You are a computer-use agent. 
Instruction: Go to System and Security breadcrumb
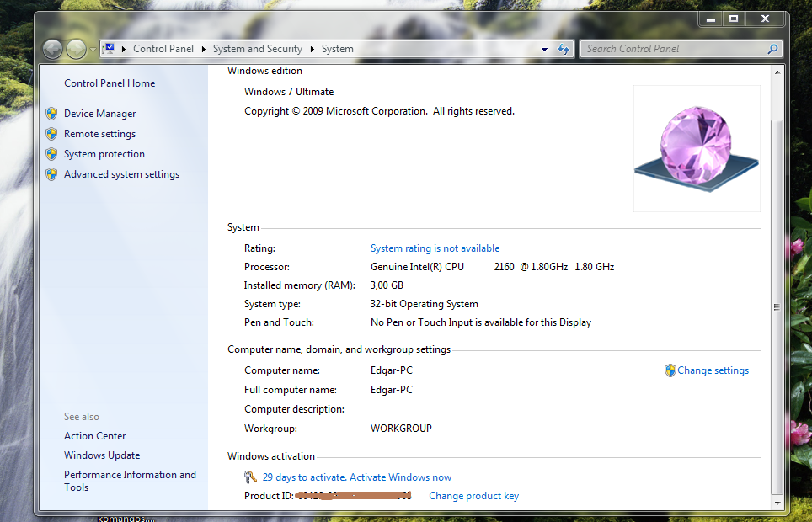point(258,49)
